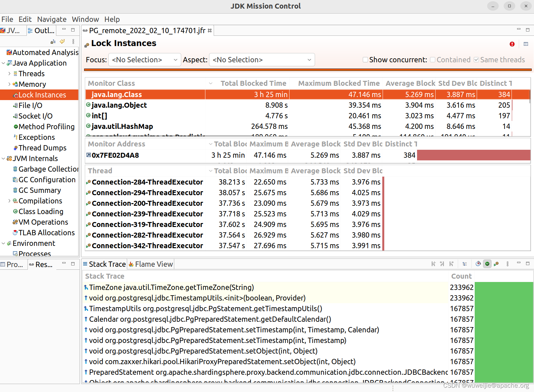Sort by Maximum Blocked Time column header
This screenshot has width=534, height=392.
coord(339,84)
